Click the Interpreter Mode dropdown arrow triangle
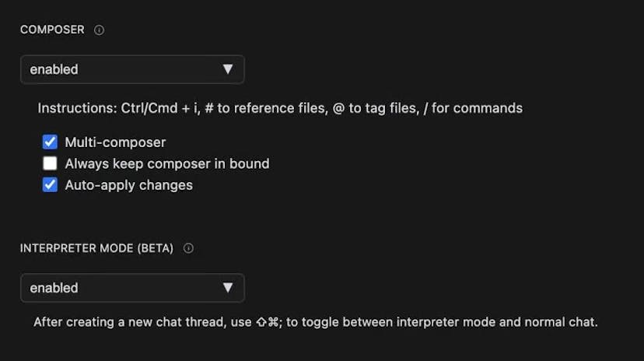 [x=228, y=288]
